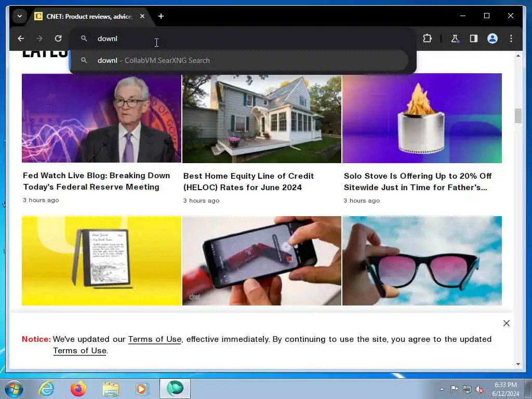
Task: Close the CNET tab
Action: (x=142, y=16)
